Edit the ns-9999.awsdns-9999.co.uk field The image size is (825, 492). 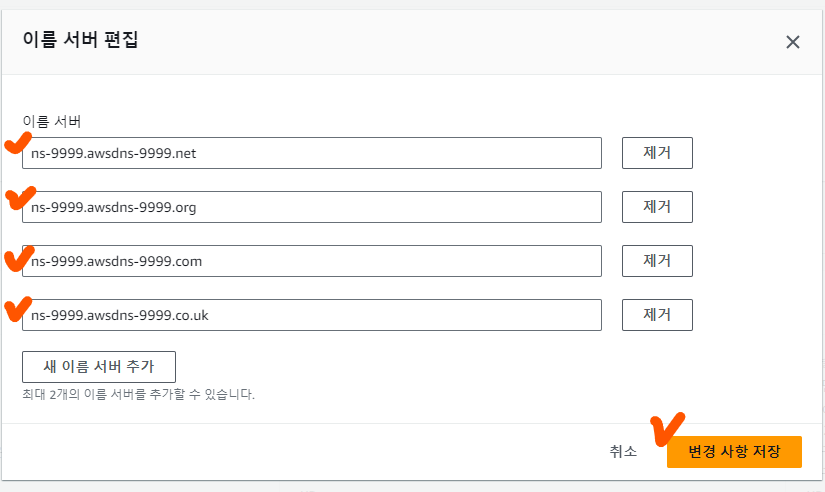pyautogui.click(x=312, y=315)
